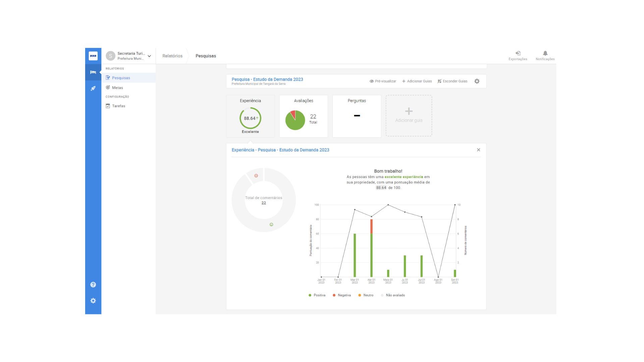
Task: Toggle the Não avaliado legend item
Action: point(393,295)
